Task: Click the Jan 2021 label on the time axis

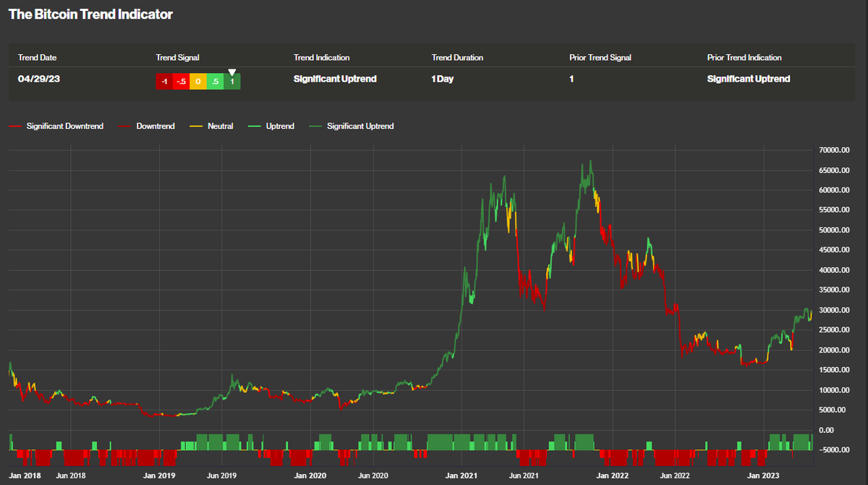Action: click(462, 476)
